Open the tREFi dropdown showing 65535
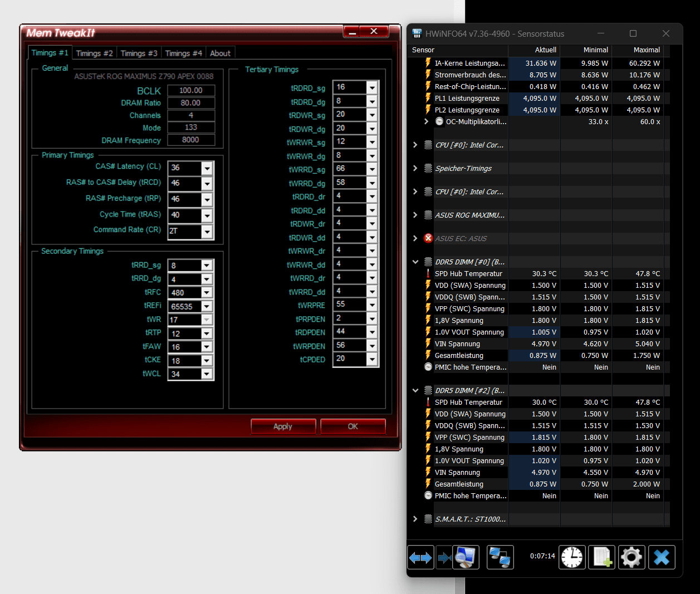The image size is (700, 594). [x=207, y=306]
